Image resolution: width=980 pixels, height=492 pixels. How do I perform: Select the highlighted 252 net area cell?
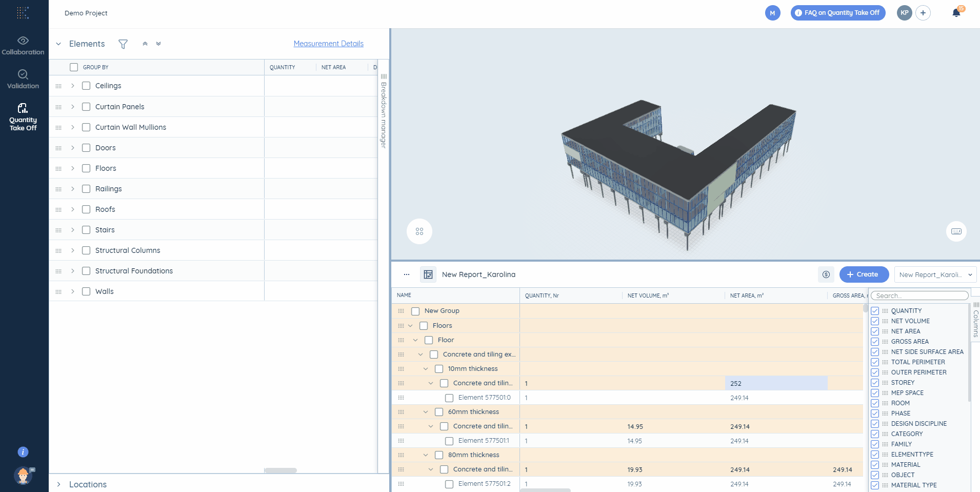(776, 383)
